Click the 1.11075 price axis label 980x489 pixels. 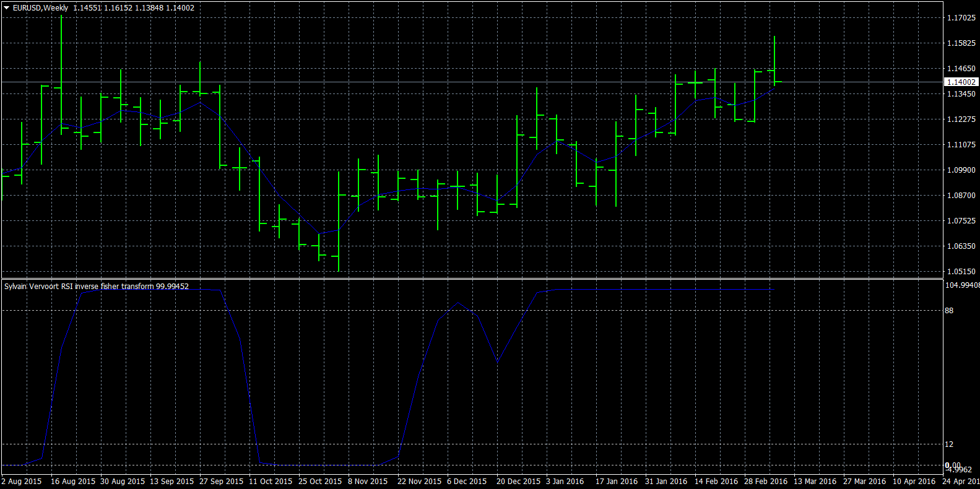click(961, 145)
